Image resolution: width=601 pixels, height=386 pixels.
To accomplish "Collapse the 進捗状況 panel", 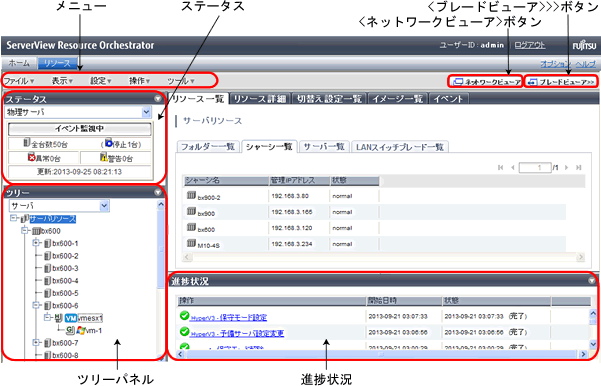I will pos(592,281).
